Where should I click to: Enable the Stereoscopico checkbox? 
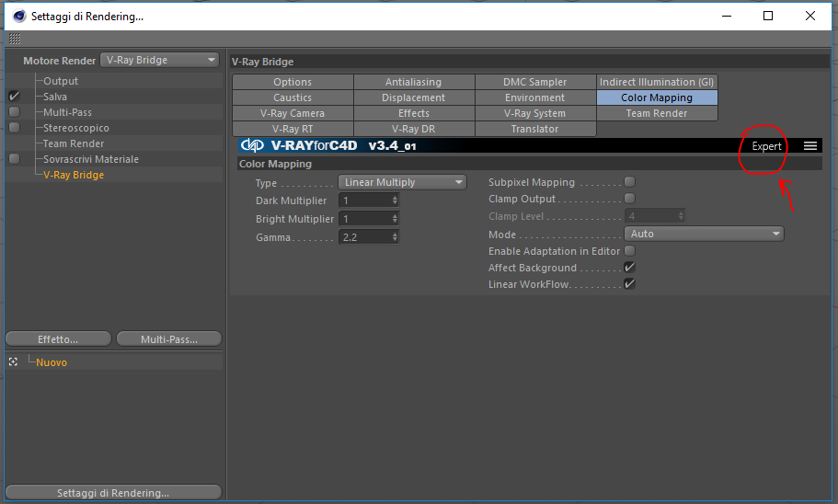click(x=15, y=127)
